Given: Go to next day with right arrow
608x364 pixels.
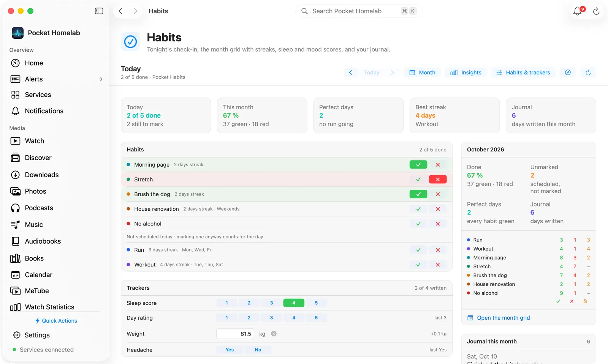Looking at the screenshot, I should pos(393,72).
